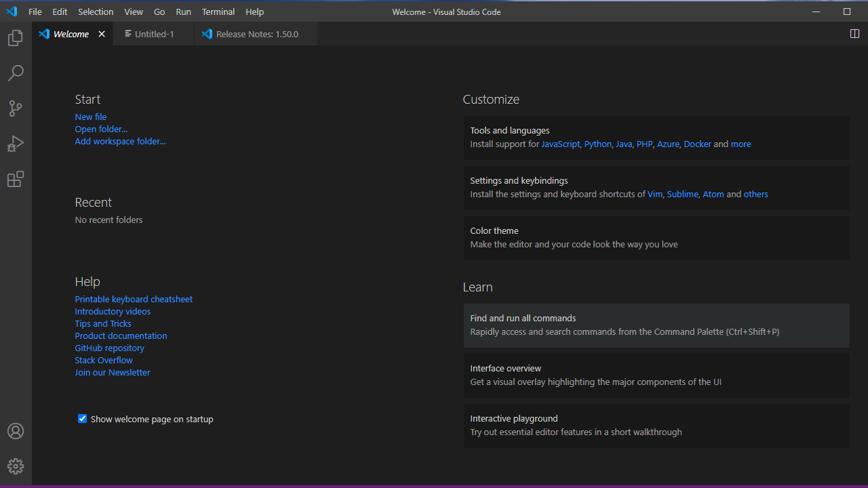This screenshot has height=488, width=868.
Task: Disable Show welcome page on startup
Action: click(x=82, y=418)
